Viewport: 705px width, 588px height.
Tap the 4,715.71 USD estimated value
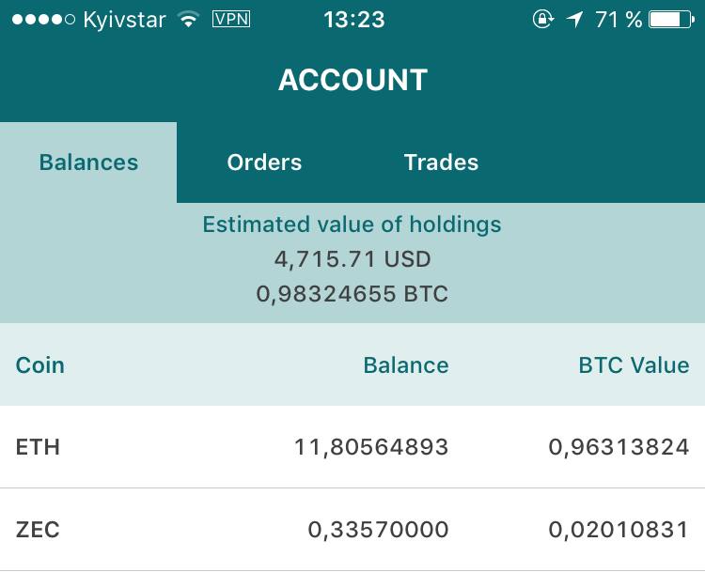coord(352,259)
